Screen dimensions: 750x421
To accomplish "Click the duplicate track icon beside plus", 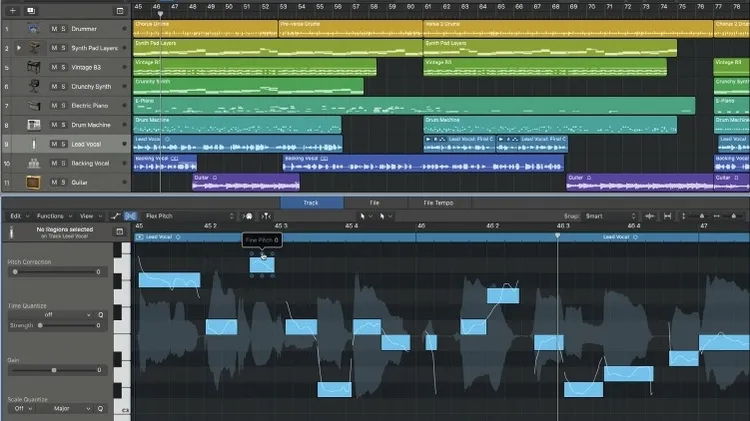I will [31, 10].
